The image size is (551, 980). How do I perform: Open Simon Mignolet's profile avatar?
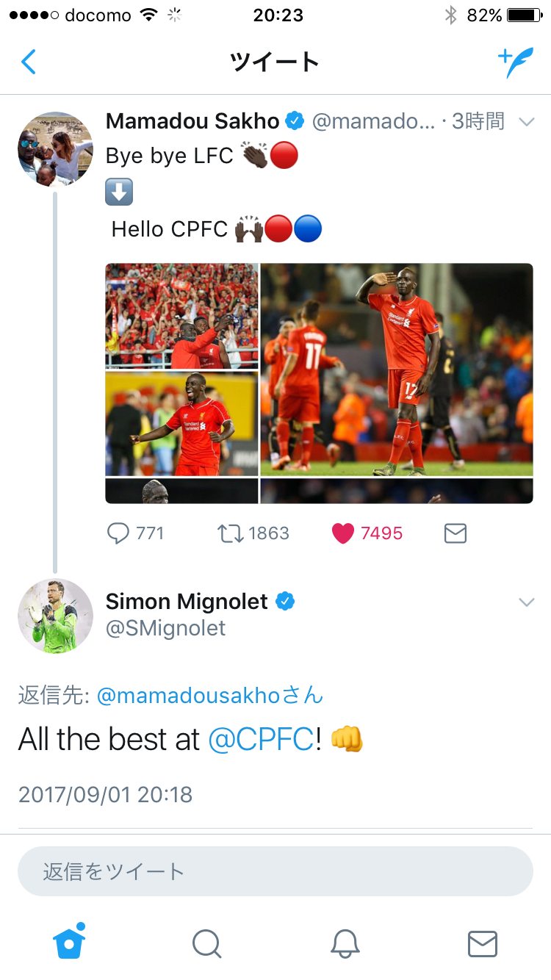pyautogui.click(x=55, y=616)
